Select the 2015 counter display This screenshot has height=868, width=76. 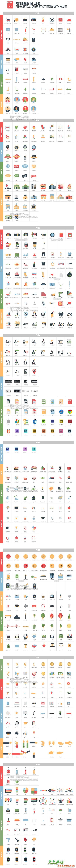point(8,391)
